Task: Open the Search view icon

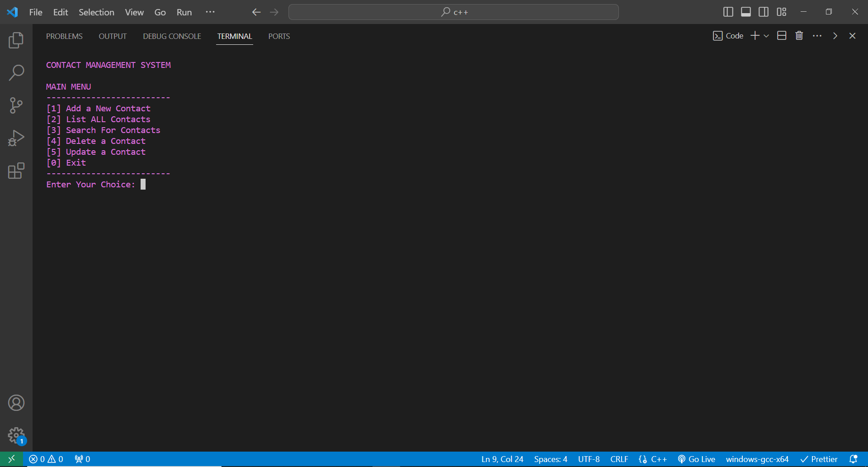Action: tap(16, 72)
